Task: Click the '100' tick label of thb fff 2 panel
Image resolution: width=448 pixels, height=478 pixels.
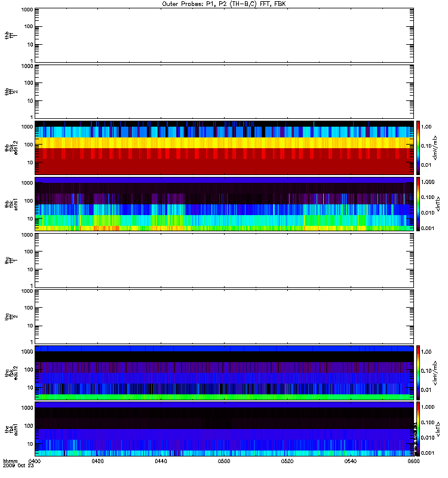Action: pos(29,82)
